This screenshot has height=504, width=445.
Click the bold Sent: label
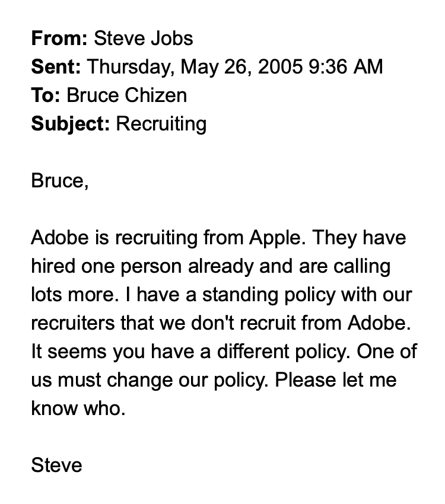pyautogui.click(x=56, y=67)
